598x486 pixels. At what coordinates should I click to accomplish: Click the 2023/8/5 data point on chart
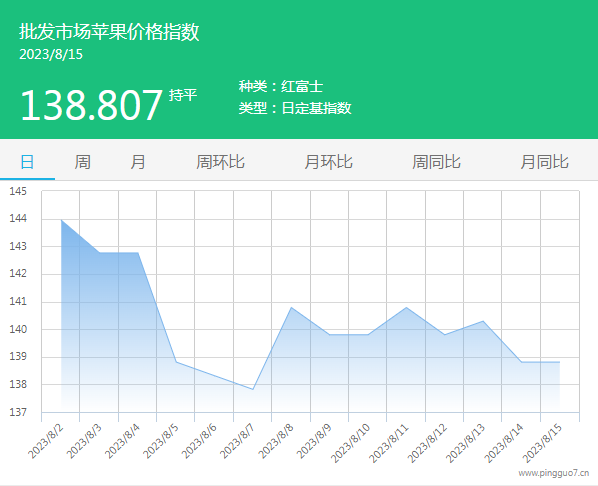(176, 362)
